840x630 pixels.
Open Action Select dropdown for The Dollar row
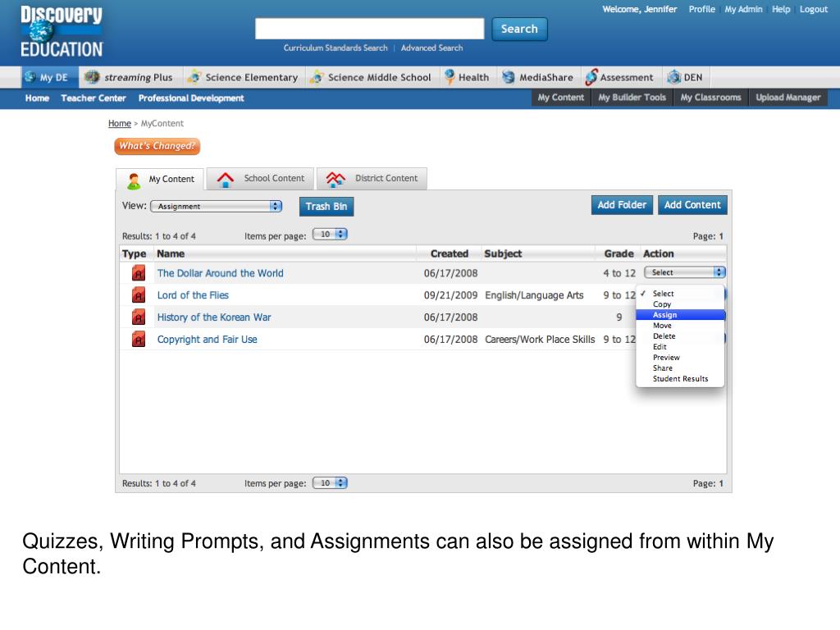tap(685, 272)
